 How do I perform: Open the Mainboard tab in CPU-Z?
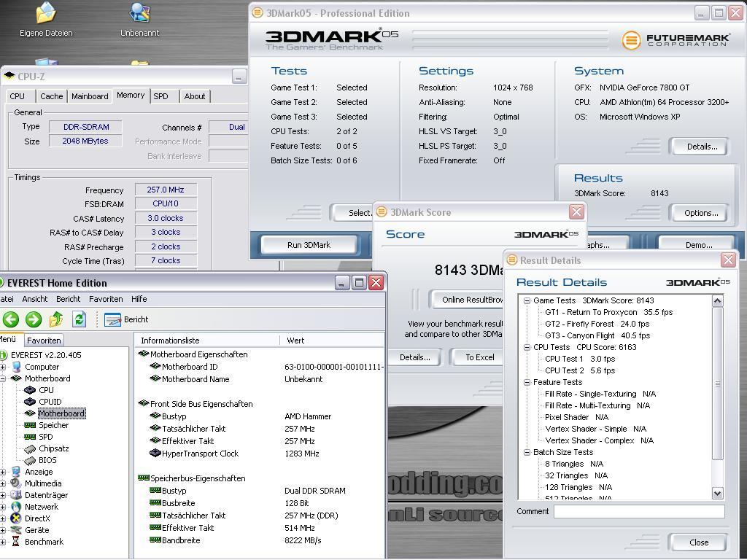point(90,96)
